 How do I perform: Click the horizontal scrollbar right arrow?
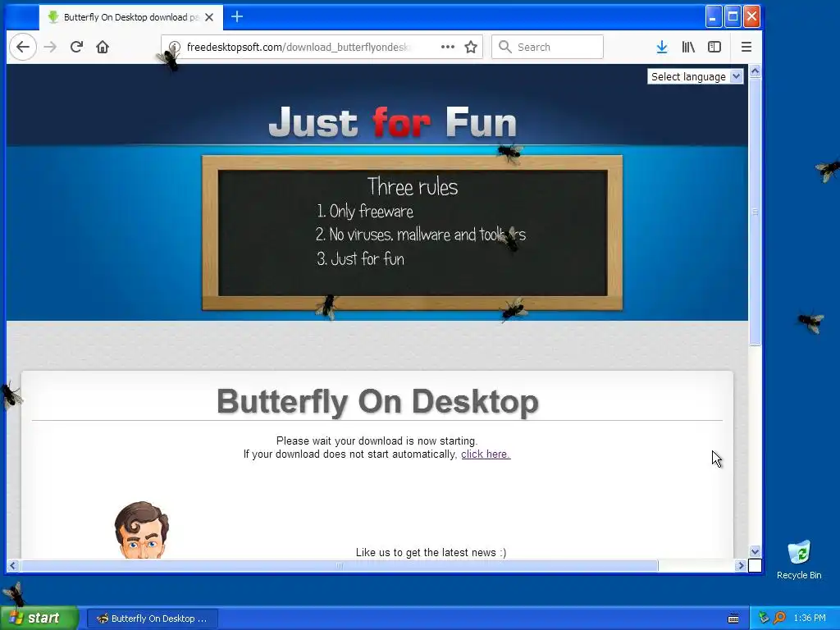coord(741,565)
